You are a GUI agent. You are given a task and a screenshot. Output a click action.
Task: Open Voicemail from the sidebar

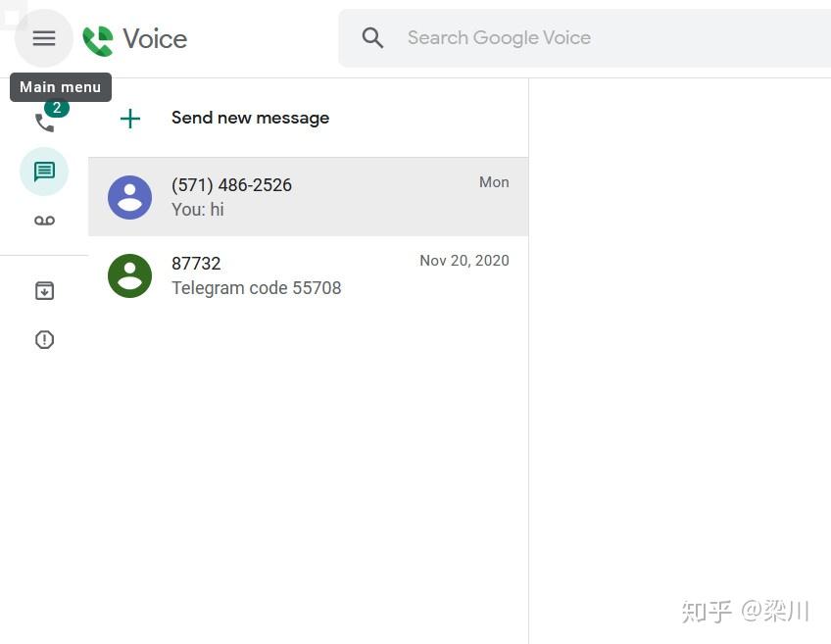pyautogui.click(x=44, y=221)
